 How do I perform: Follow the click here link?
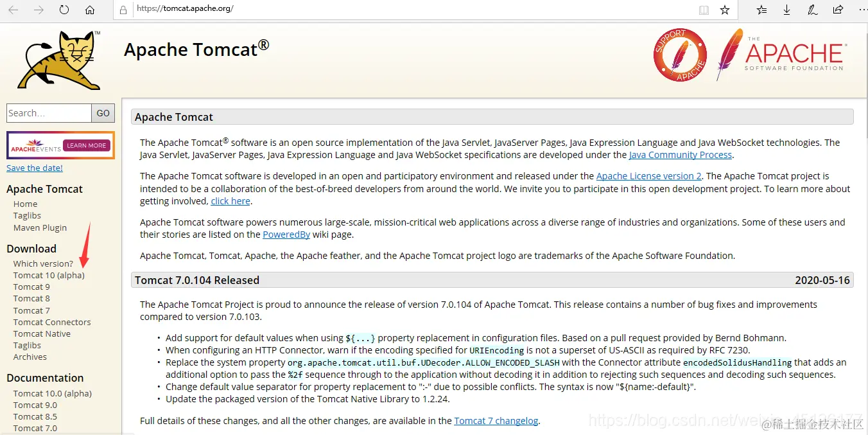(x=230, y=201)
